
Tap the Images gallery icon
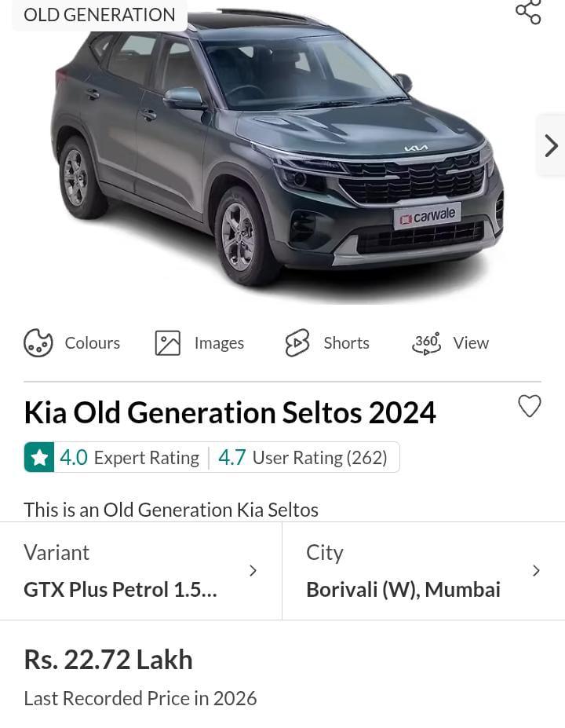(x=168, y=343)
